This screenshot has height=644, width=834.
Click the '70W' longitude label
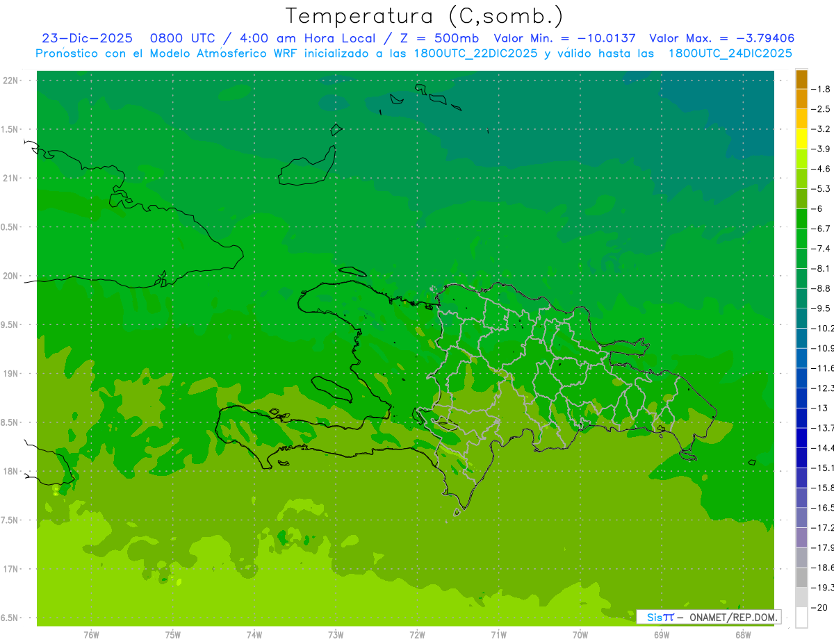pos(580,635)
